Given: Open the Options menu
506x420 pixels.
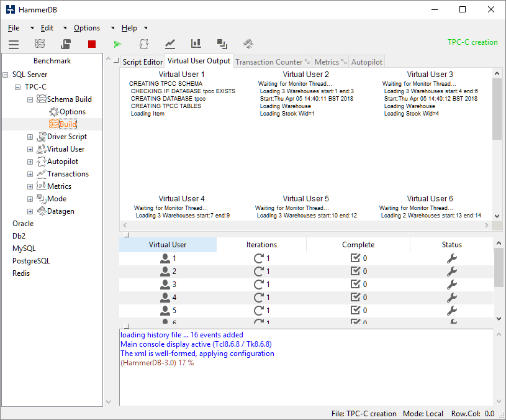Looking at the screenshot, I should [x=87, y=28].
